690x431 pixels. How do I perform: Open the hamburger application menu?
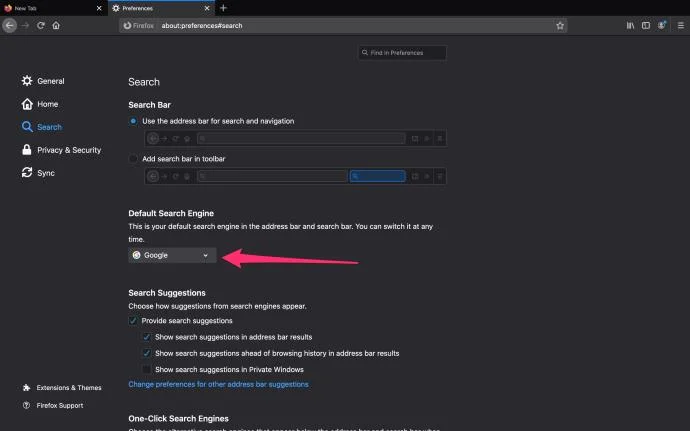click(680, 26)
